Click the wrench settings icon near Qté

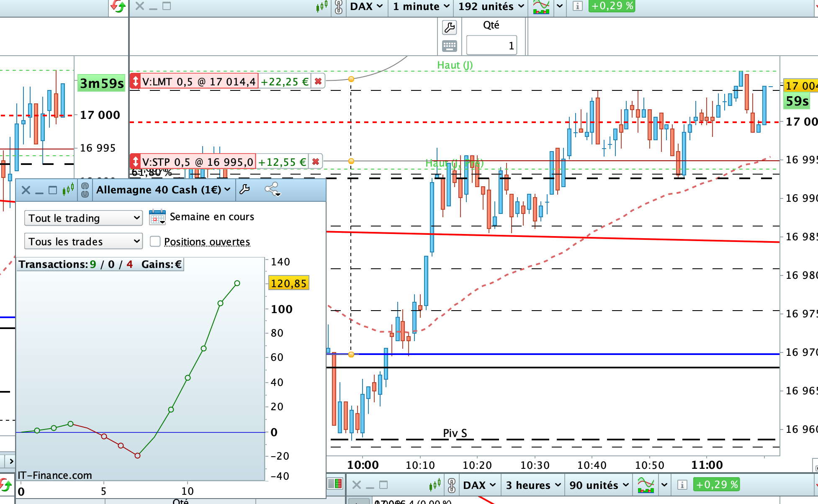pyautogui.click(x=449, y=28)
